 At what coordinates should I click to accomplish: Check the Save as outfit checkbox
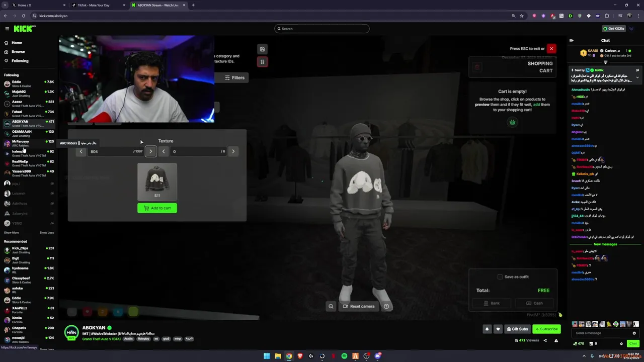(500, 277)
